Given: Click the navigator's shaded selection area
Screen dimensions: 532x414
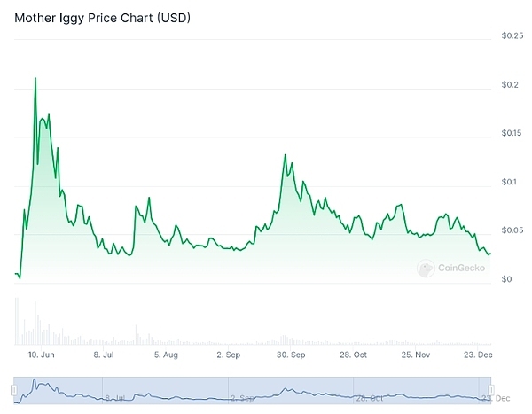Looking at the screenshot, I should tap(252, 390).
